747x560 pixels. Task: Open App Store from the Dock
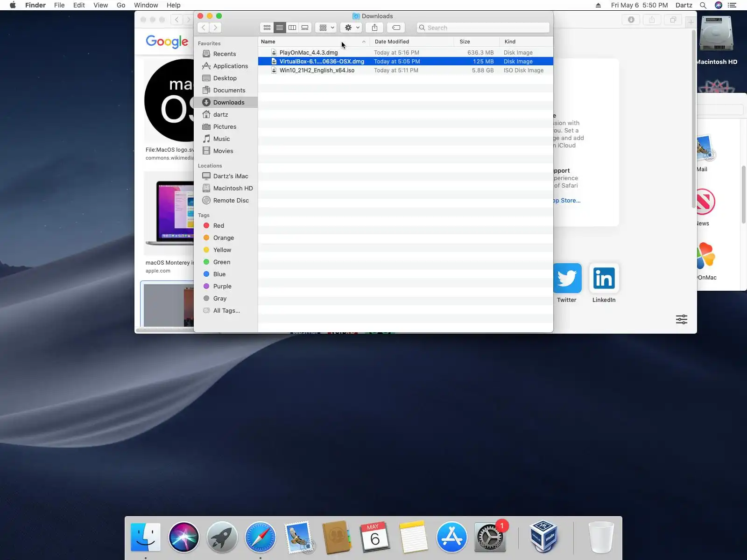pos(451,537)
